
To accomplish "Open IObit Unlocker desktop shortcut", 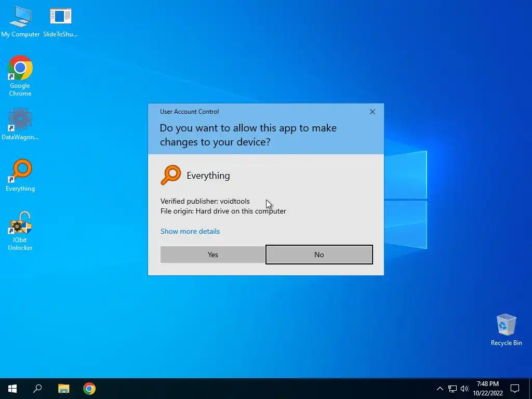I will pyautogui.click(x=20, y=231).
